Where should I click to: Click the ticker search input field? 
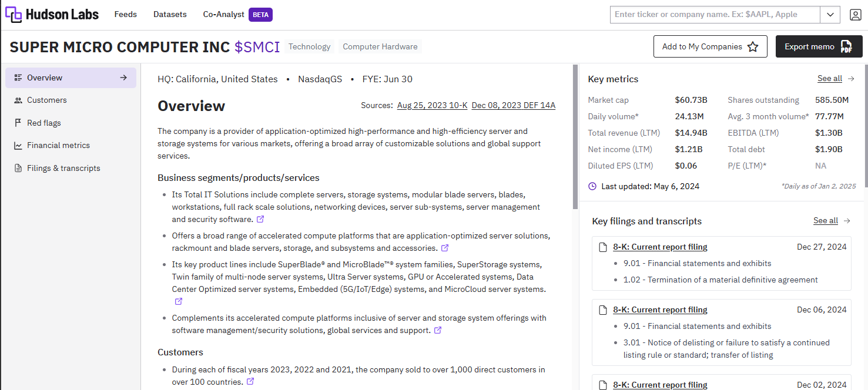[x=715, y=15]
